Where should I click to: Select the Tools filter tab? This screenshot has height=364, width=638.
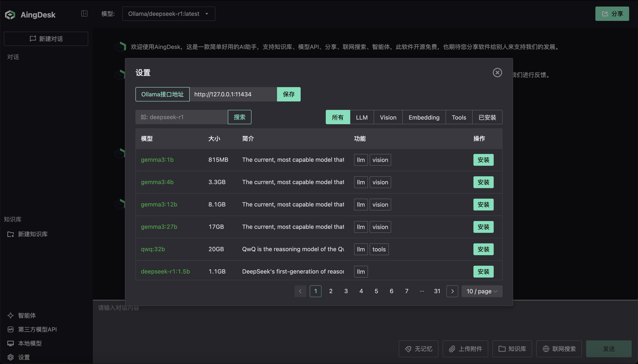coord(459,117)
